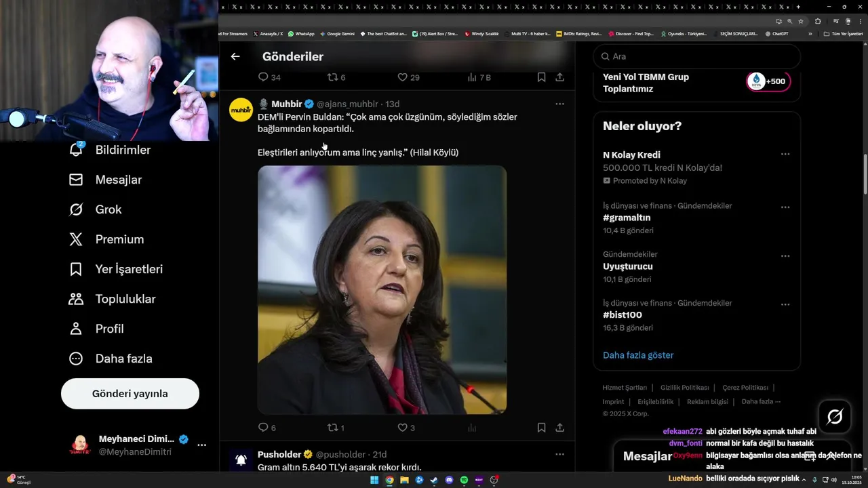Open floating Grok button
Screen dimensions: 868x488
(x=835, y=417)
